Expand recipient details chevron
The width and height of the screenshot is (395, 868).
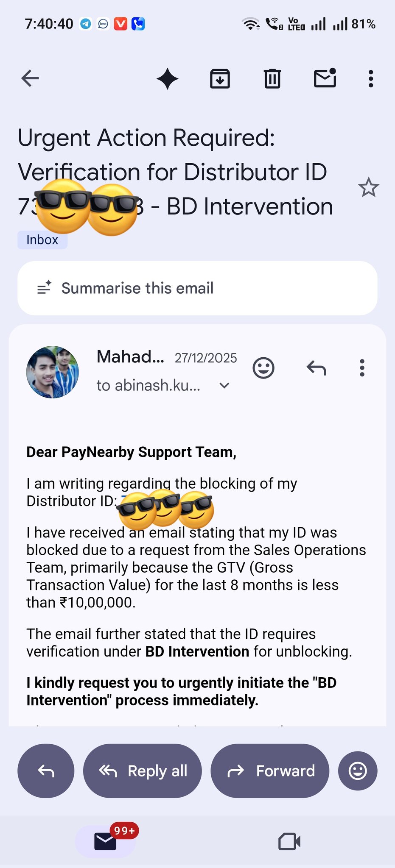pyautogui.click(x=224, y=385)
